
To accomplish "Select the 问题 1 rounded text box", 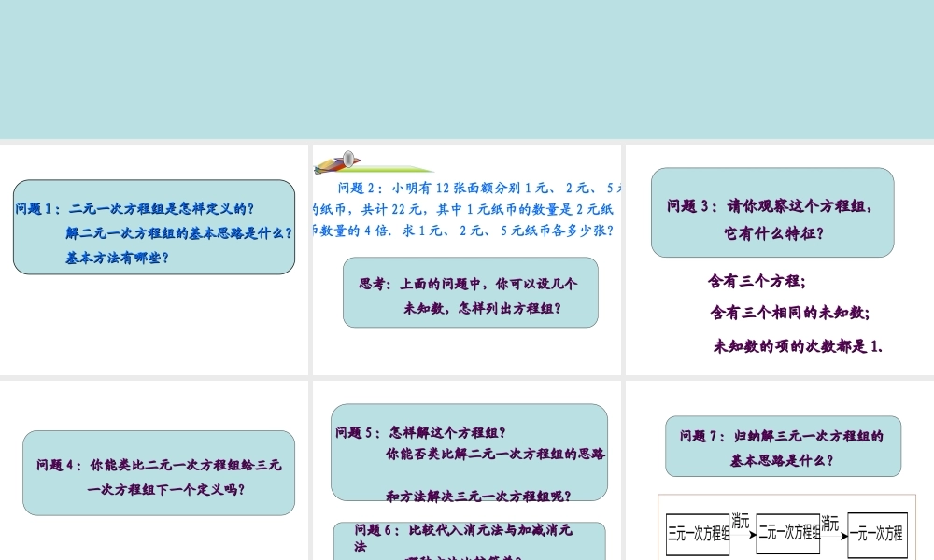I will pyautogui.click(x=154, y=227).
